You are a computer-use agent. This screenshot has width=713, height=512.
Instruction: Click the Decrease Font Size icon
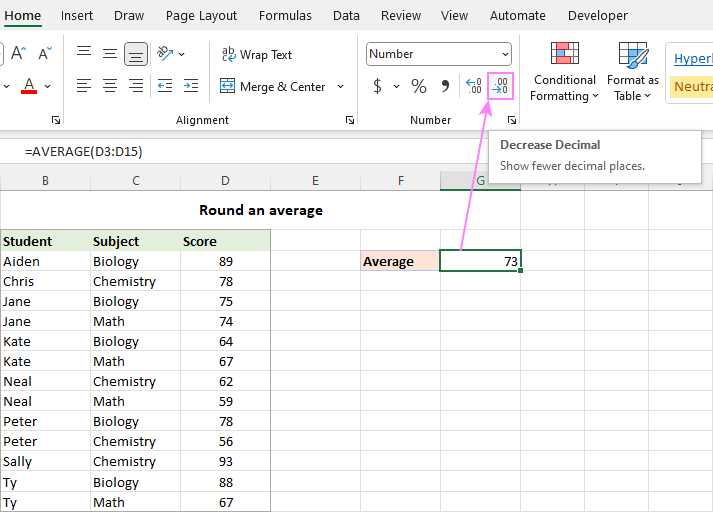(45, 53)
